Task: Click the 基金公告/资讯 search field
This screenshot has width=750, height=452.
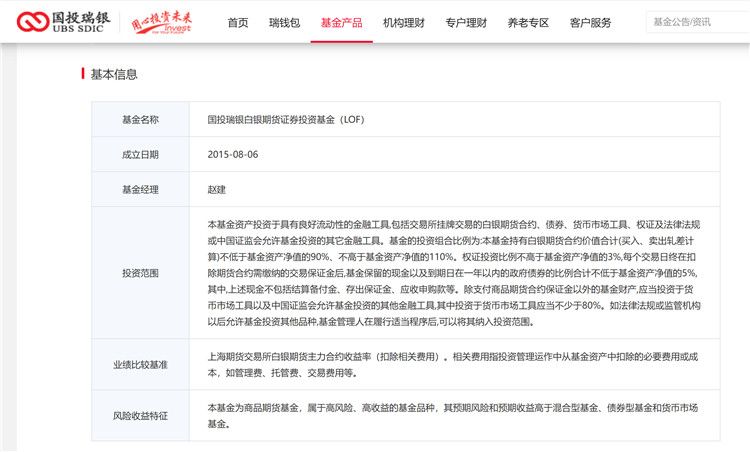Action: tap(695, 21)
